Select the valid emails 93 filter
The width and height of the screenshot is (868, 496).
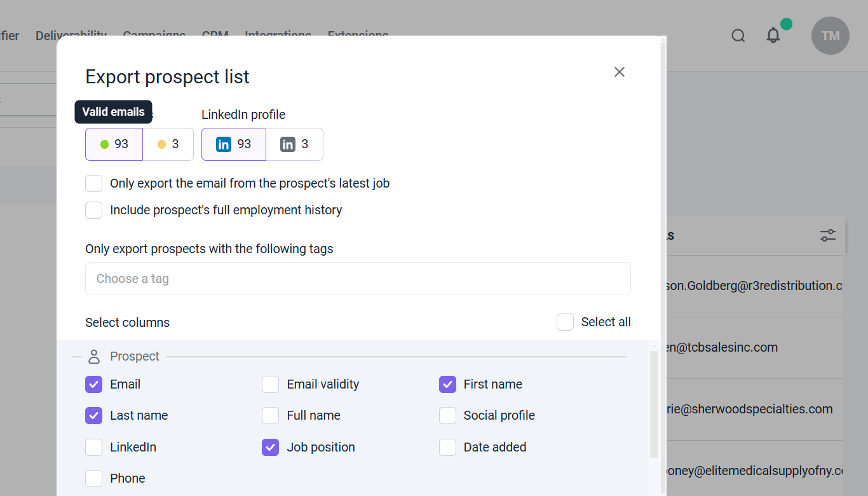(114, 144)
